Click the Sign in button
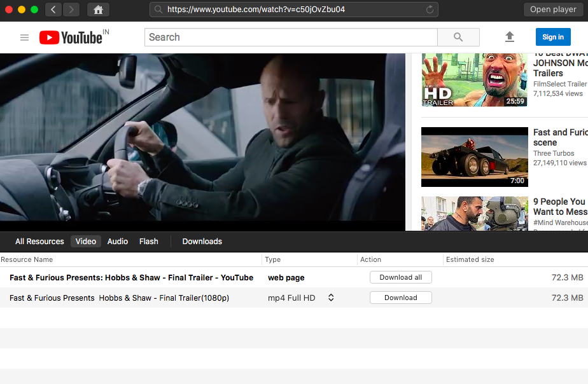 tap(553, 37)
